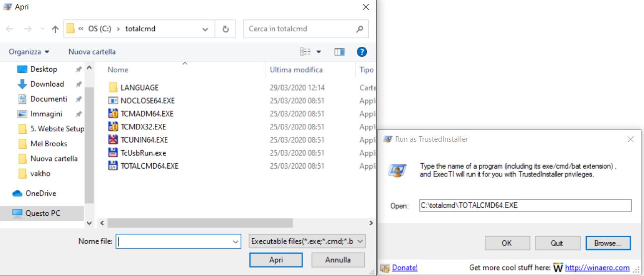Open the Mel Brooks folder in sidebar

[x=49, y=144]
